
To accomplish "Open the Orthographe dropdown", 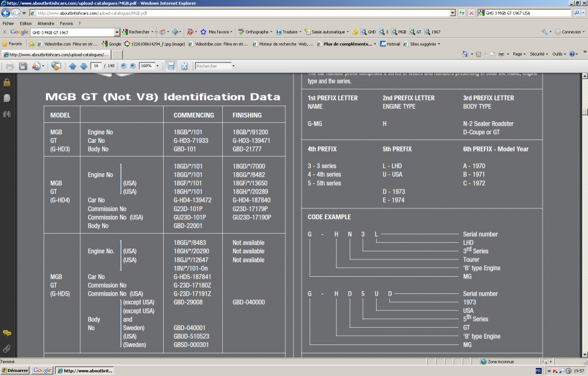I will coord(255,32).
